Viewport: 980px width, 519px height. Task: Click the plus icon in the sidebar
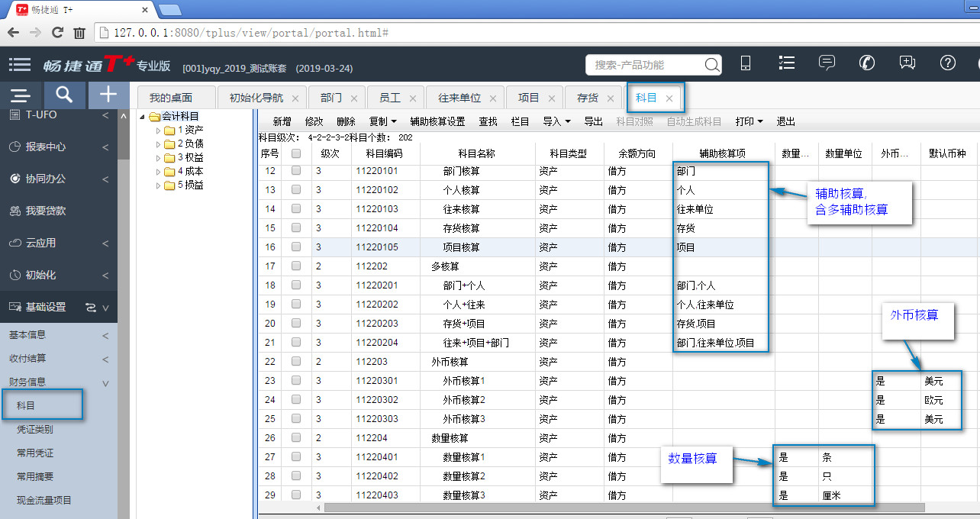pos(108,95)
